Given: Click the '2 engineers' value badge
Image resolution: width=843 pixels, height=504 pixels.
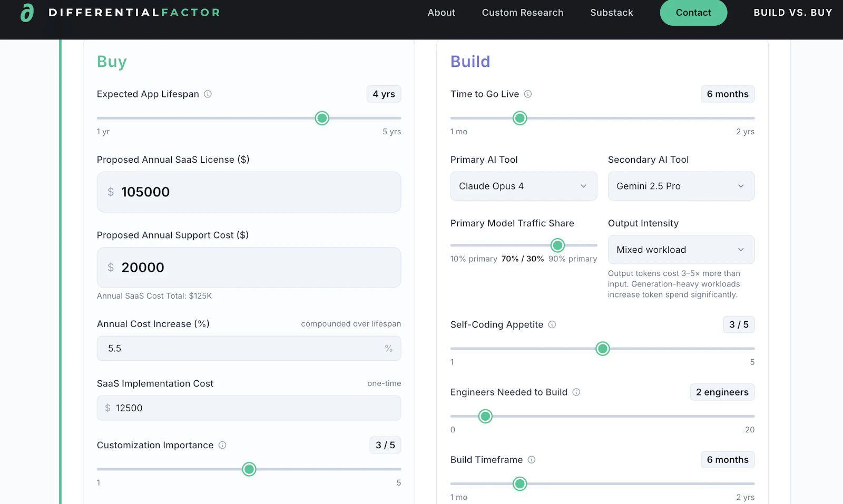Looking at the screenshot, I should [722, 392].
